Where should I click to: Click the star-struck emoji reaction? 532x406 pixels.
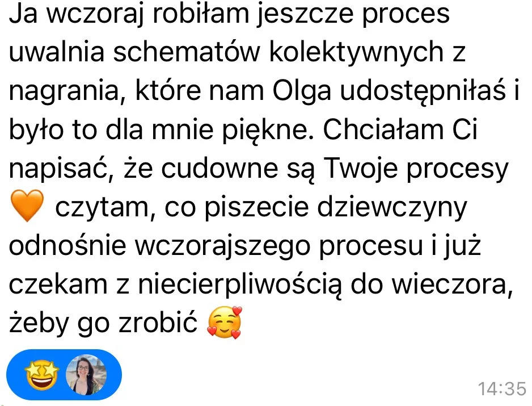click(x=43, y=375)
